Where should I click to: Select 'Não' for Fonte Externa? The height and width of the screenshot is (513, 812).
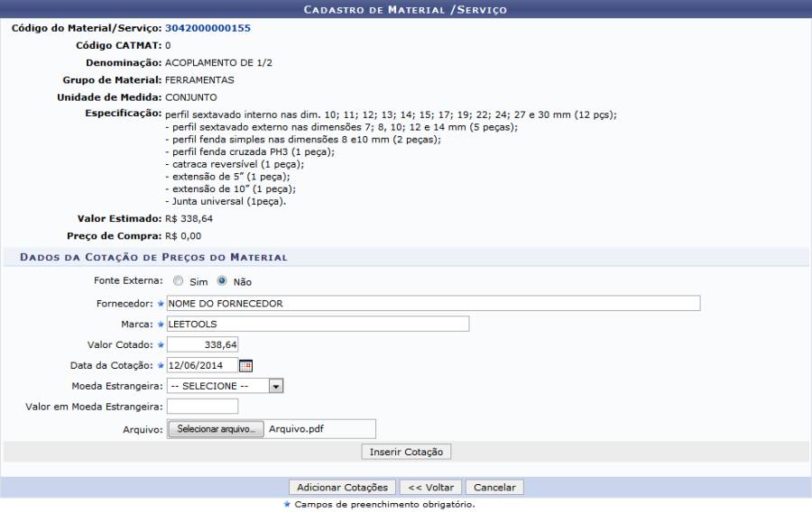pyautogui.click(x=222, y=281)
